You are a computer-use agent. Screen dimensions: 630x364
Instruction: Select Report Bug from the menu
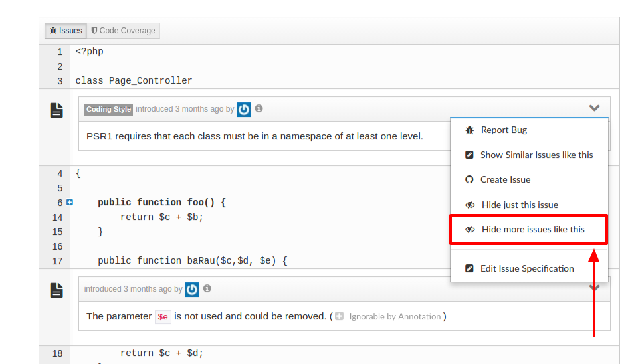coord(504,130)
